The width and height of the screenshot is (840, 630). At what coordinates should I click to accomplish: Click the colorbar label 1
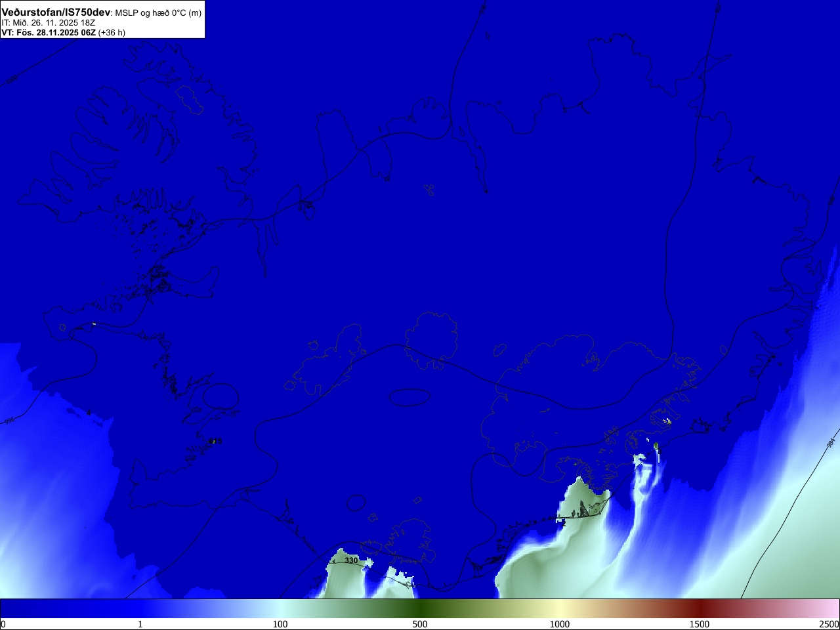click(x=140, y=624)
